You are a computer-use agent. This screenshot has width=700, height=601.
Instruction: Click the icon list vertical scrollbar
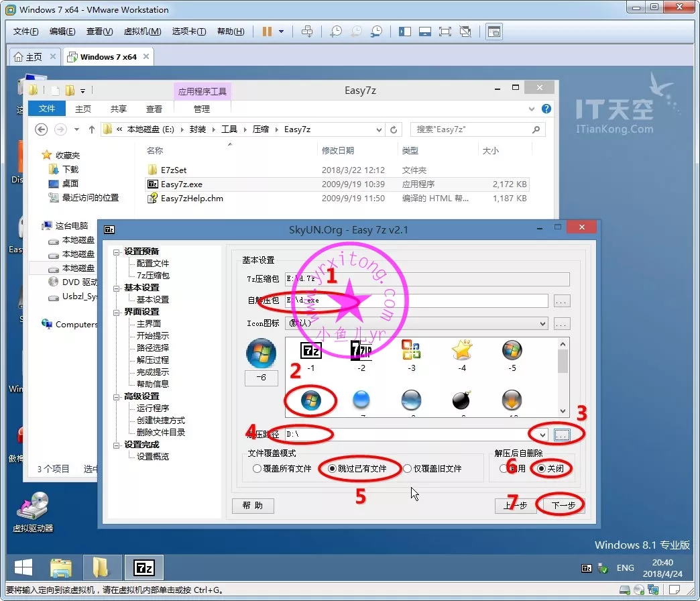pos(563,377)
